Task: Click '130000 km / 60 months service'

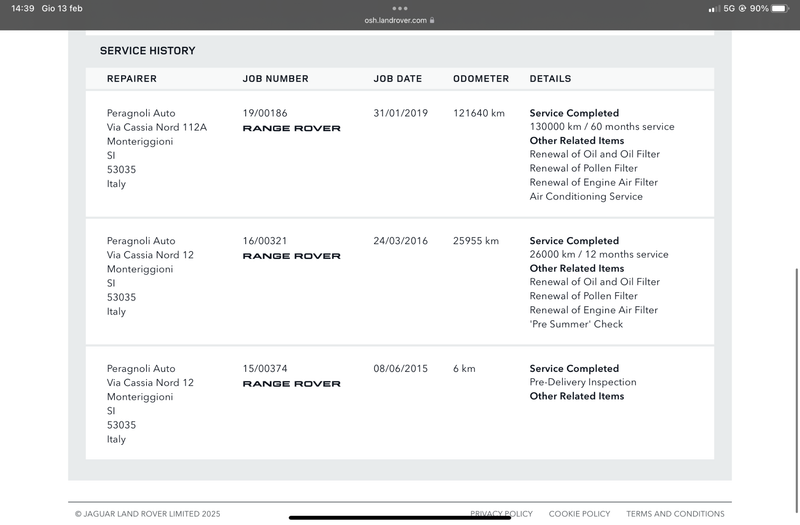Action: pos(602,127)
